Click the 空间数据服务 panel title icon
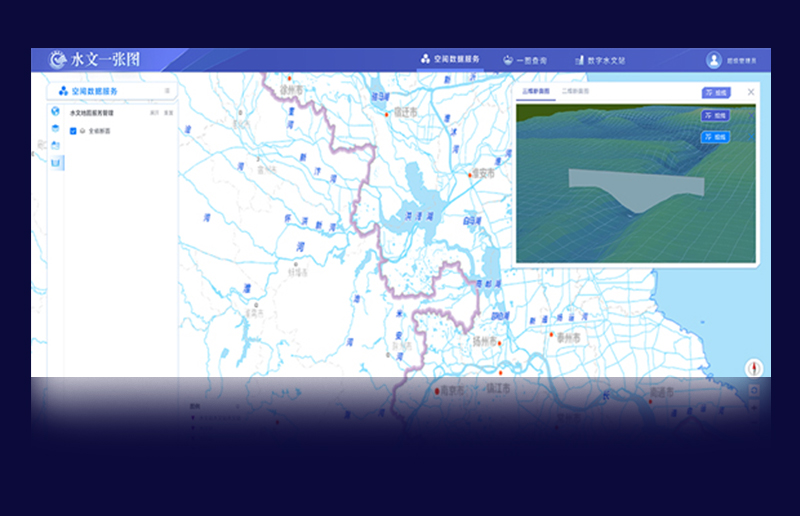Viewport: 800px width, 516px height. (x=63, y=91)
